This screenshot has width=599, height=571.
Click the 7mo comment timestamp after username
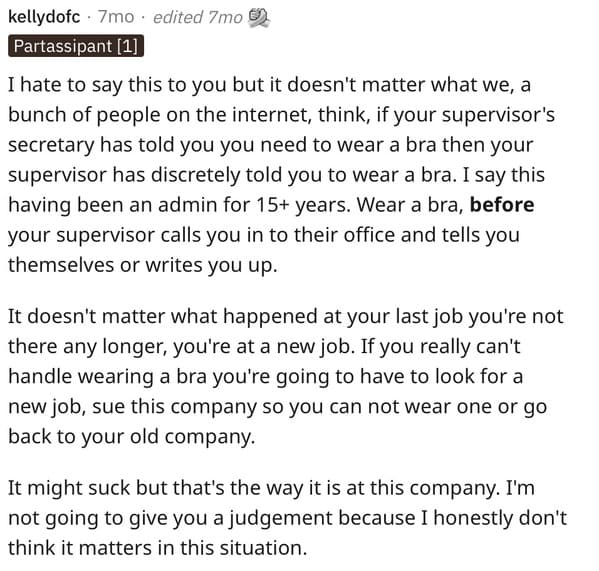click(116, 17)
